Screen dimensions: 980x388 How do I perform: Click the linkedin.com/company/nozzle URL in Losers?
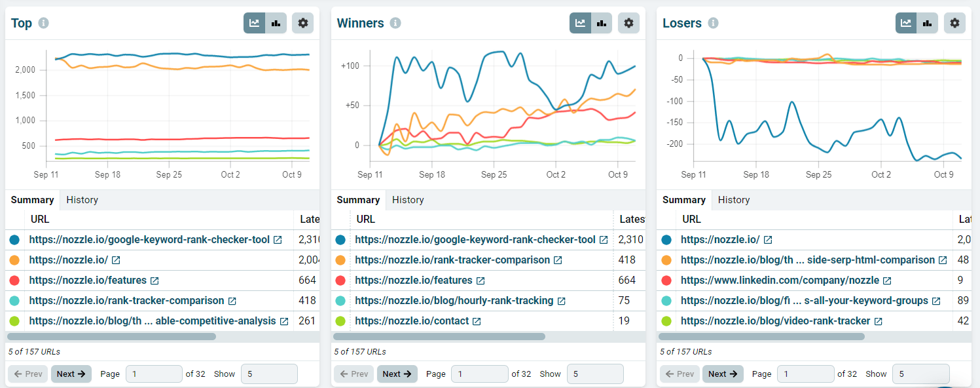tap(780, 281)
